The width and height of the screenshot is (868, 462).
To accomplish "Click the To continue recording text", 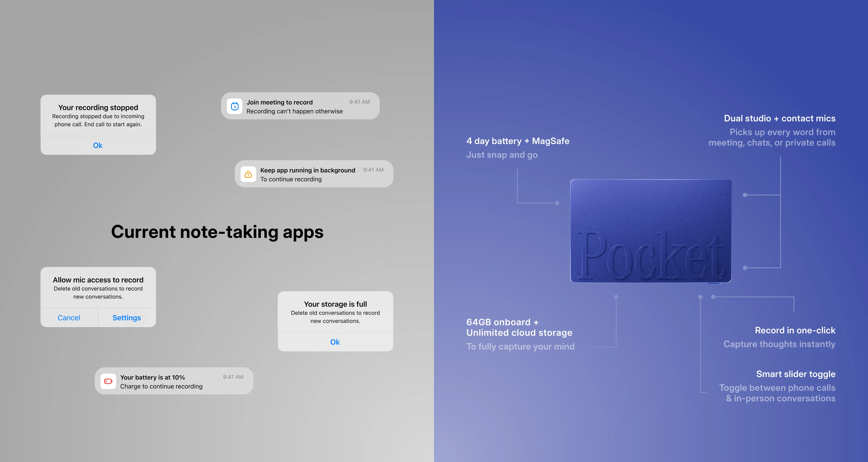I will pyautogui.click(x=291, y=179).
